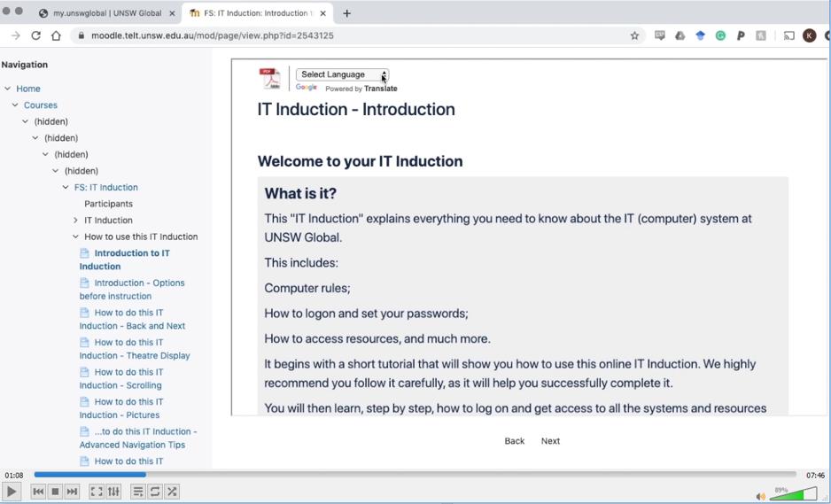Click the Grammarly extension icon

coord(720,35)
